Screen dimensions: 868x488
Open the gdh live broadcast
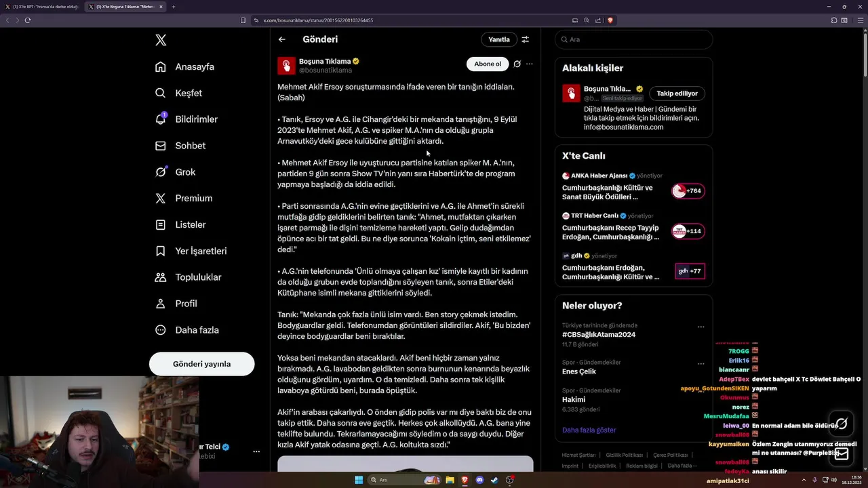[x=633, y=266]
